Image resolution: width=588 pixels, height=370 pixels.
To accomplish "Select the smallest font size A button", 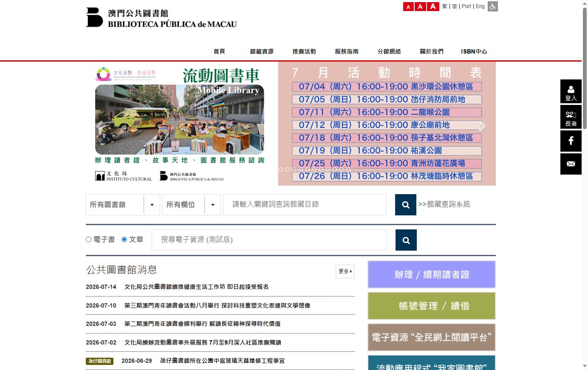I will pyautogui.click(x=408, y=6).
